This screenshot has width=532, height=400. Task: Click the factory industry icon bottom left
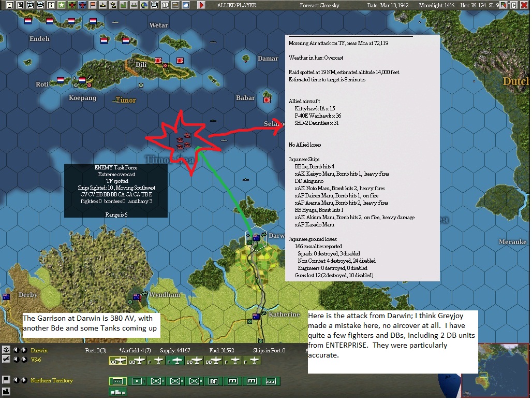coord(6,391)
